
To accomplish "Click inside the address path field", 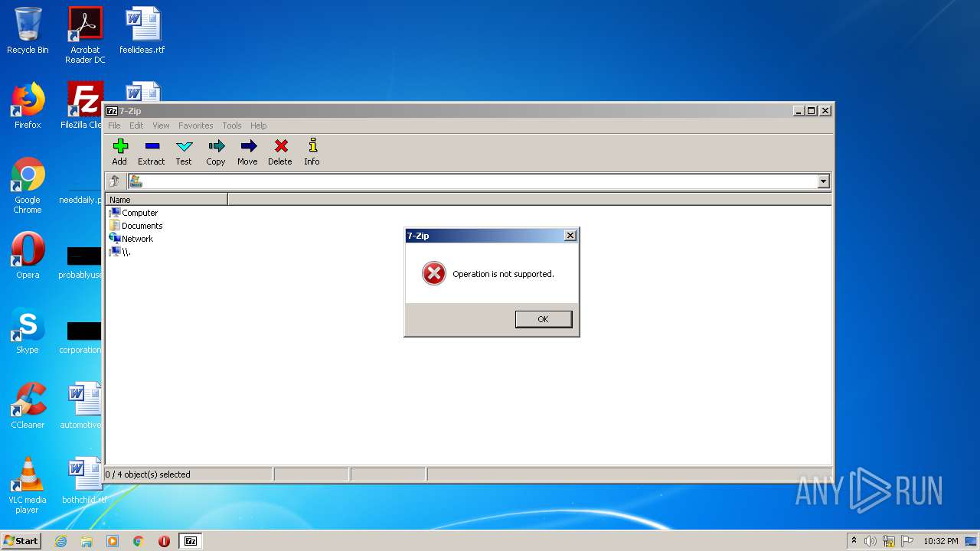I will coord(479,181).
